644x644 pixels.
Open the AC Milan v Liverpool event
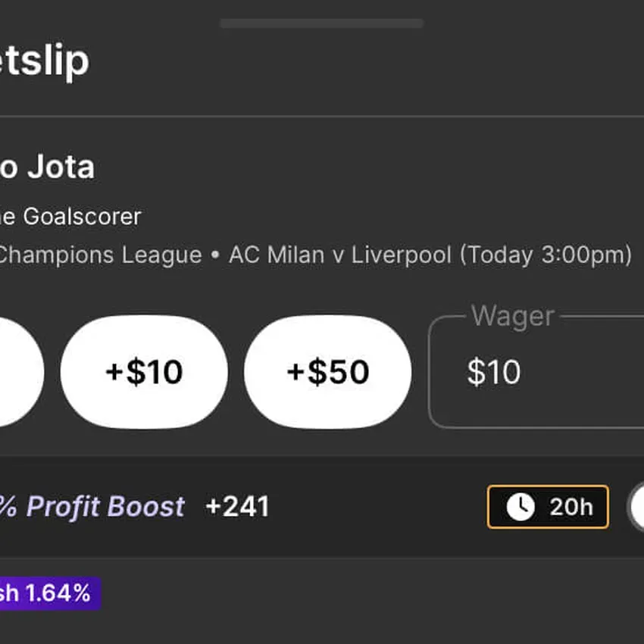pyautogui.click(x=340, y=255)
